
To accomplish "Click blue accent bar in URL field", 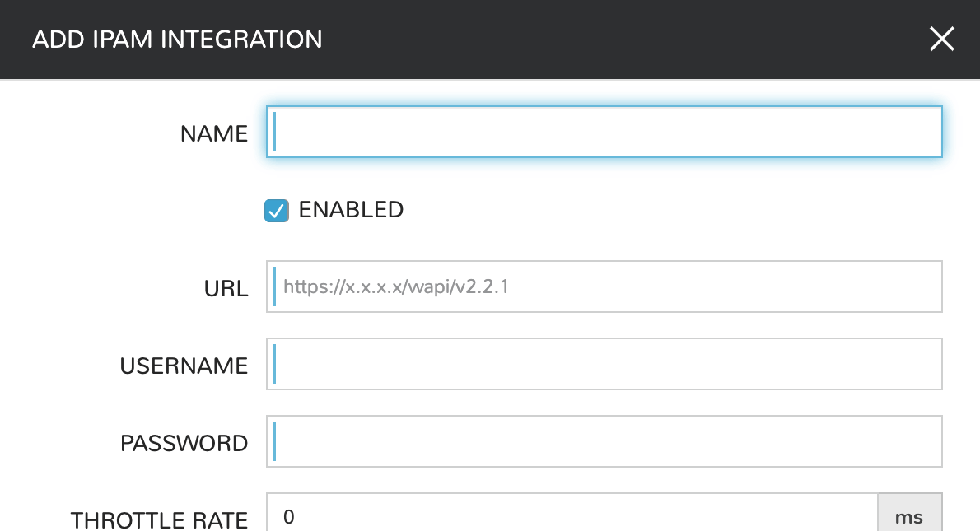I will (x=274, y=286).
